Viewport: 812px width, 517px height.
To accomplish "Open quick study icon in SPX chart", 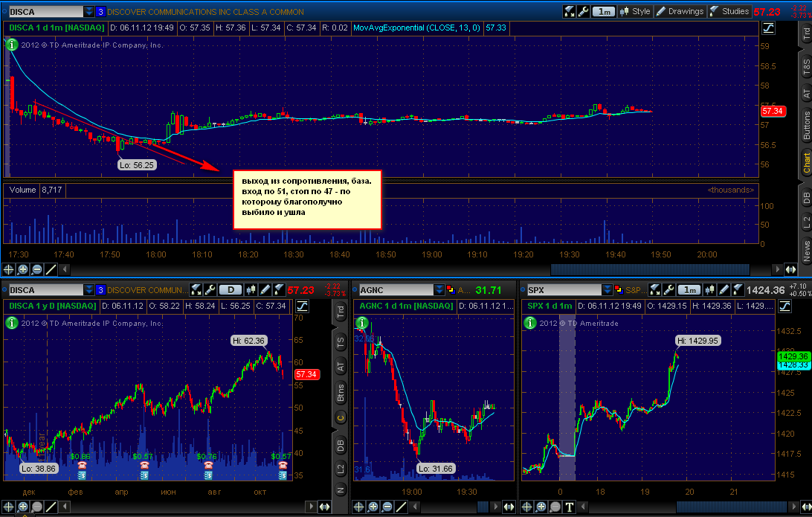I will (655, 290).
